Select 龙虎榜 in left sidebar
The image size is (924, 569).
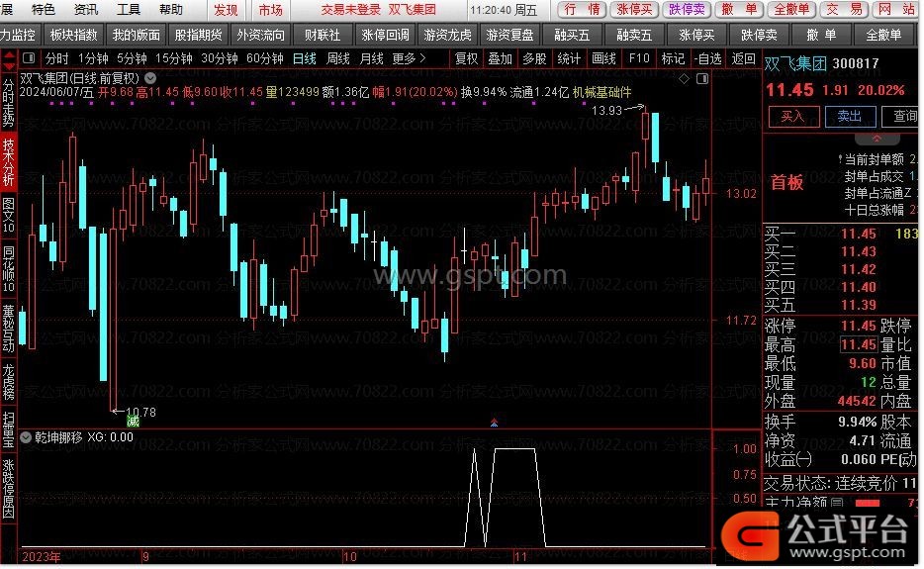pyautogui.click(x=8, y=382)
